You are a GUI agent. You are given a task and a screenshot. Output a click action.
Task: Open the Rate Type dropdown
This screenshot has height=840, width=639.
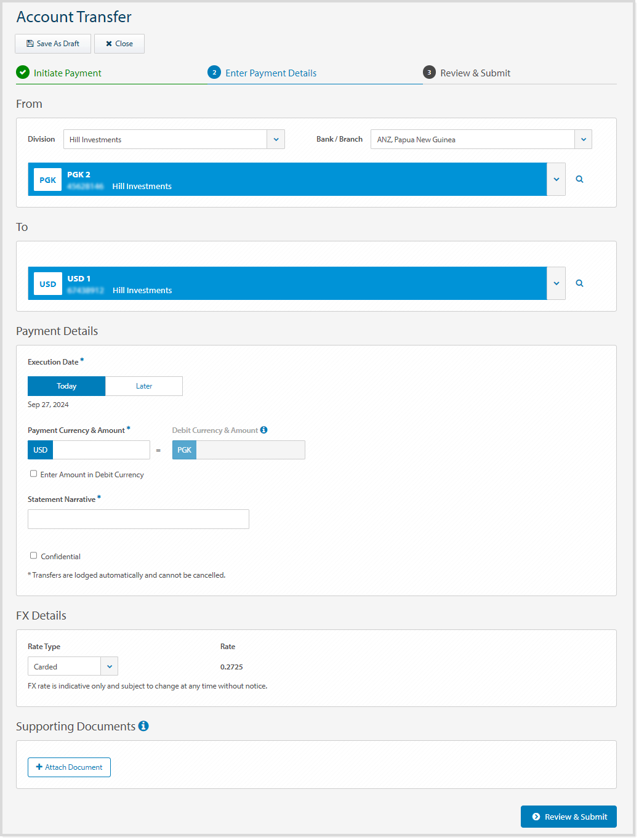point(109,666)
